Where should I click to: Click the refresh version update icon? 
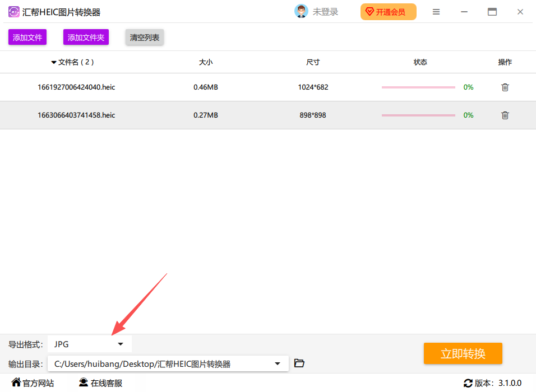[468, 383]
